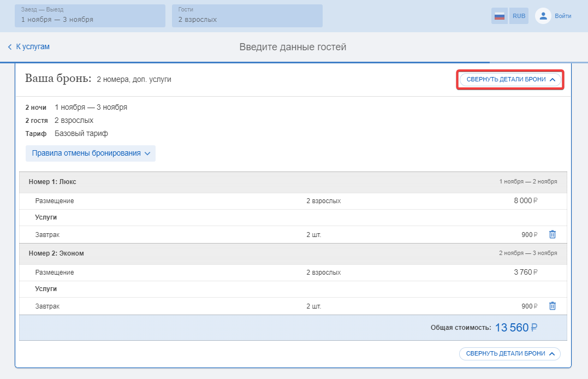Open the Заезд — Выезд date field
588x379 pixels.
[90, 16]
